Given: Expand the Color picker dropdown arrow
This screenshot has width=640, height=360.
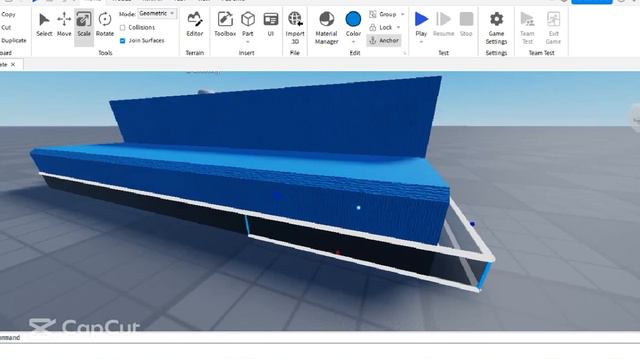Looking at the screenshot, I should [x=353, y=42].
